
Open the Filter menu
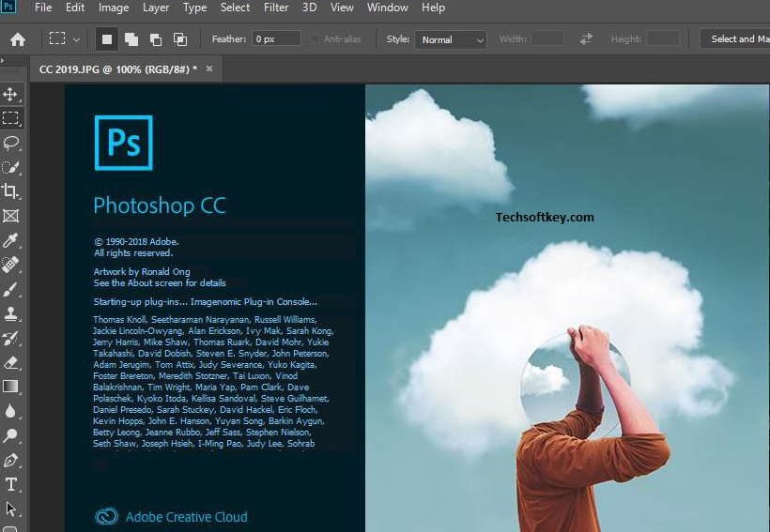pyautogui.click(x=276, y=8)
